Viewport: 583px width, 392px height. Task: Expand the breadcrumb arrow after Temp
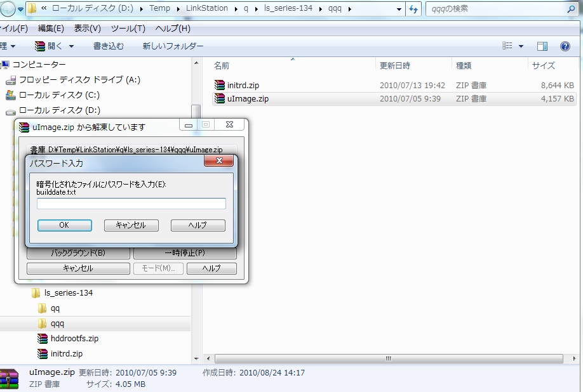click(178, 9)
